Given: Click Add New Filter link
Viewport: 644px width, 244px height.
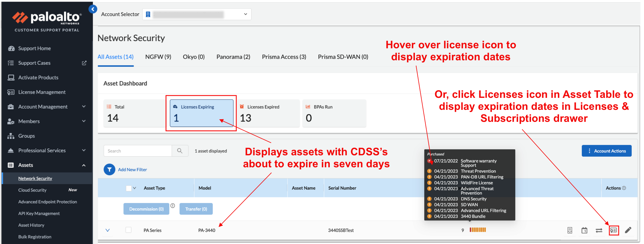Looking at the screenshot, I should click(133, 170).
